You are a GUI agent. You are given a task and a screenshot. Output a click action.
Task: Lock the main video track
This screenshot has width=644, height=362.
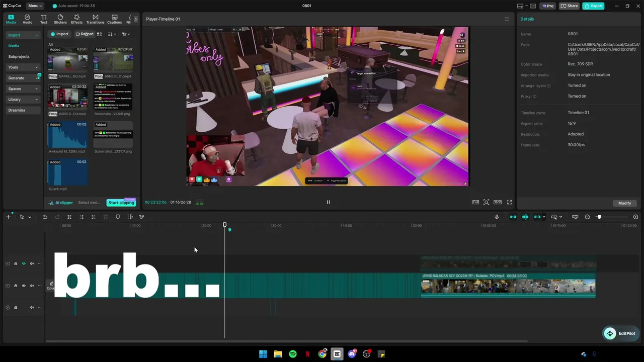tap(16, 286)
